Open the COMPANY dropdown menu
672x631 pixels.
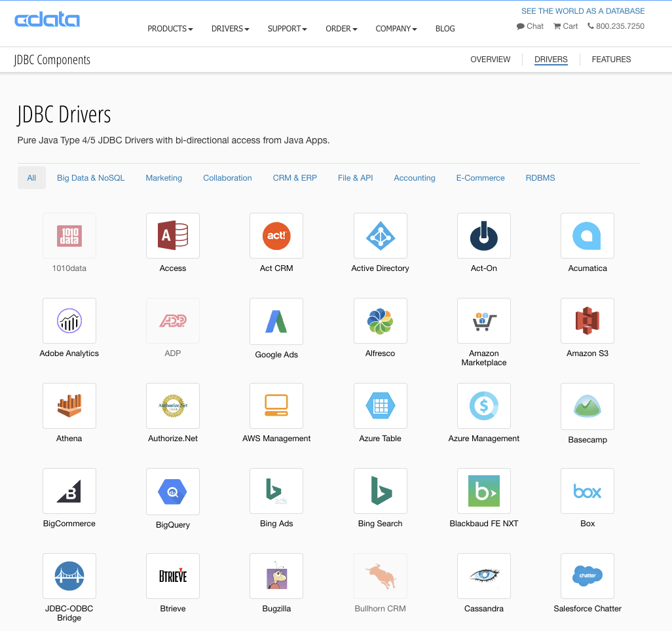tap(396, 29)
